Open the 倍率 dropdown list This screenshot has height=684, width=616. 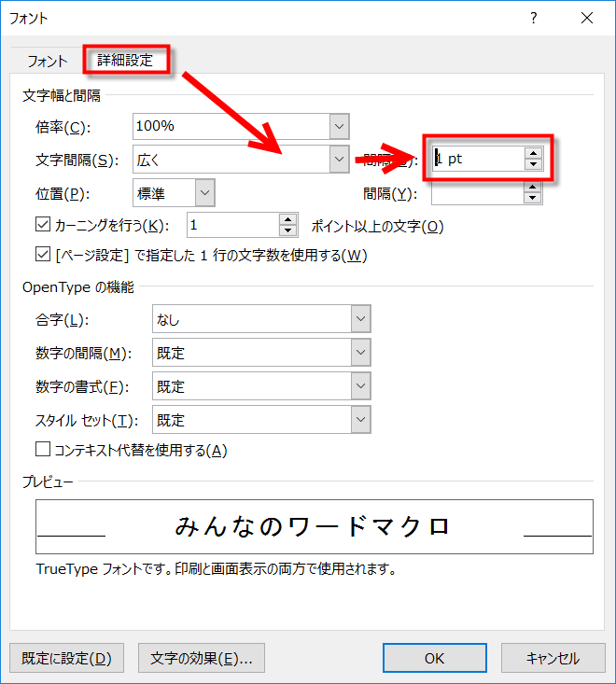click(x=339, y=126)
